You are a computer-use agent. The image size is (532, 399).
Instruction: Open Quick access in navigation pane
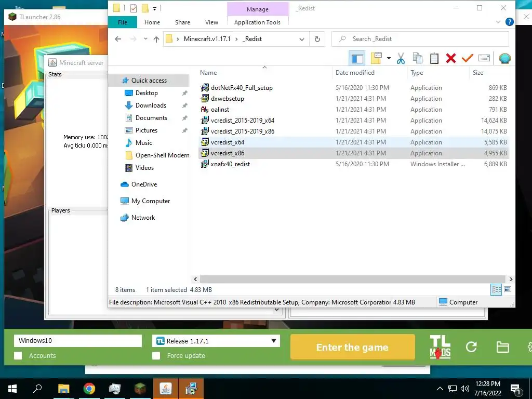pyautogui.click(x=149, y=81)
